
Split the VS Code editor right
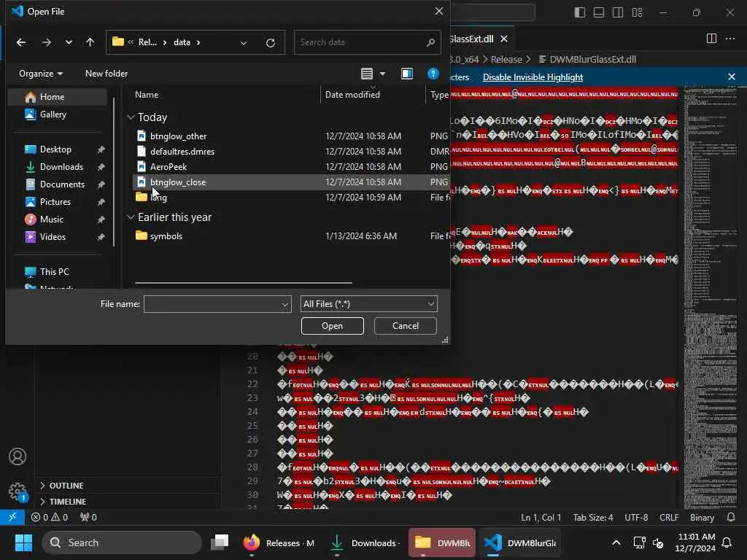pyautogui.click(x=711, y=39)
